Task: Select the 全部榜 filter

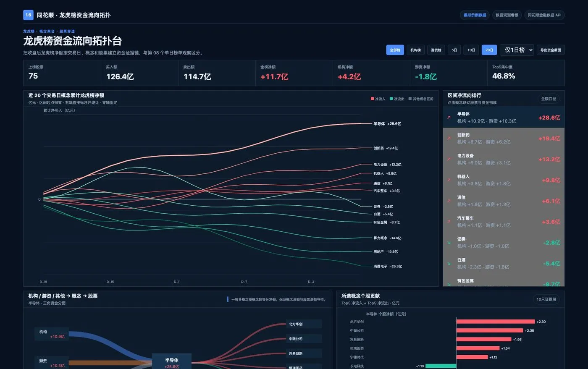Action: (395, 50)
